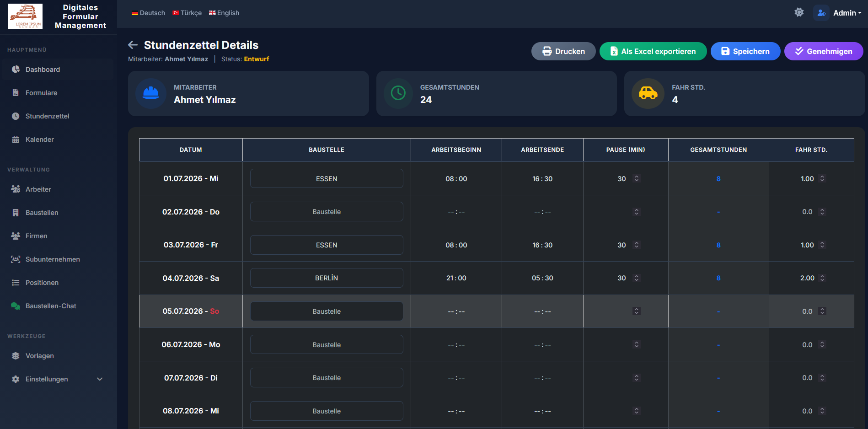868x429 pixels.
Task: Open the settings gear icon in header
Action: (799, 12)
